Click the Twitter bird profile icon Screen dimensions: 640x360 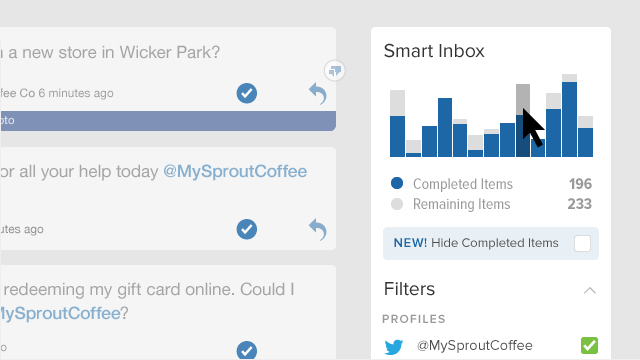click(394, 347)
